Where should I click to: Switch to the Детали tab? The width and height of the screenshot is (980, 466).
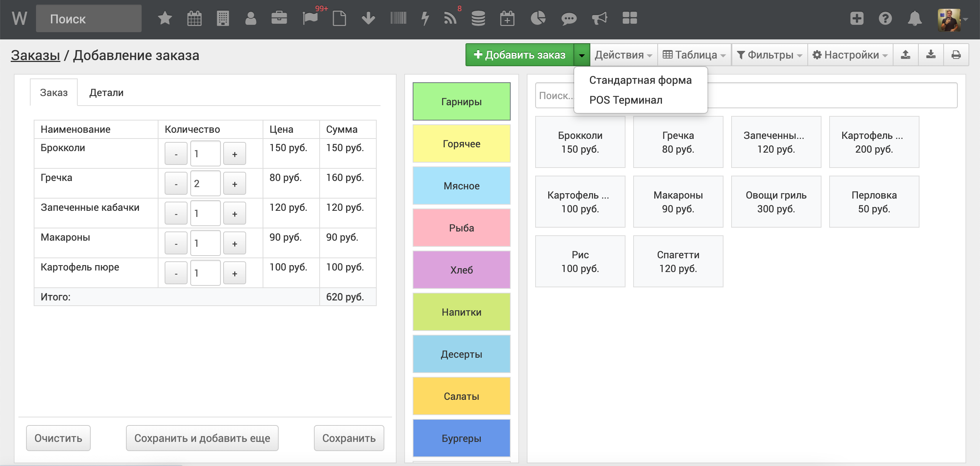(x=106, y=93)
